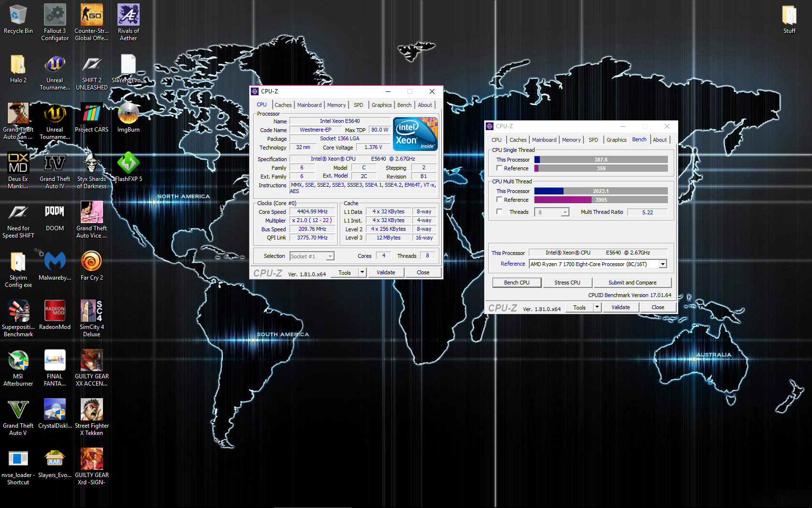The width and height of the screenshot is (812, 508).
Task: Open the Far Cry 2 icon
Action: [x=92, y=266]
